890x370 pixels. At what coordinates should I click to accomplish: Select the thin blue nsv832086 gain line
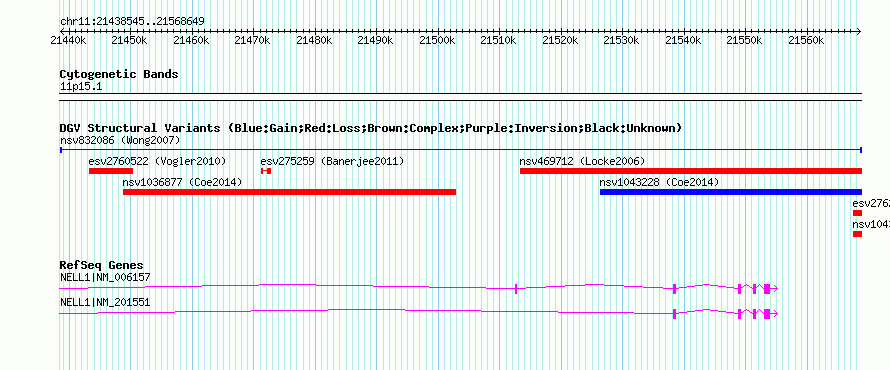tap(460, 150)
